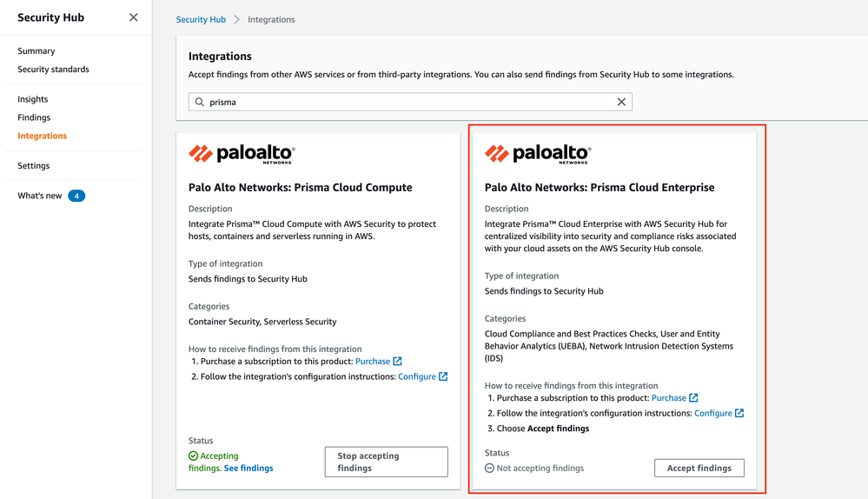Click Palo Alto logo on Cloud Enterprise card
Viewport: 868px width, 499px height.
pos(538,154)
